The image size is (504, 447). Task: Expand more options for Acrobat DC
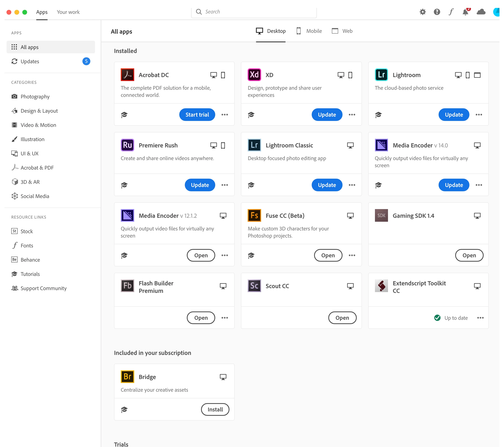click(225, 115)
